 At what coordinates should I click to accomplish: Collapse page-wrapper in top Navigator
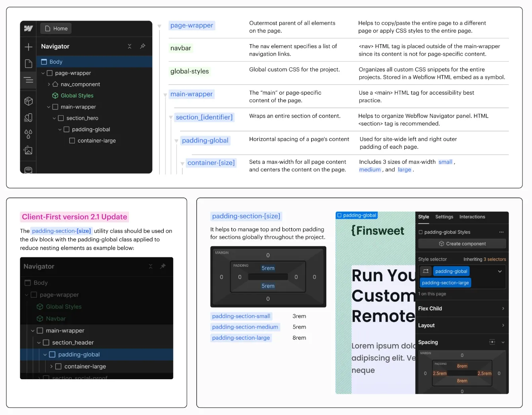43,73
